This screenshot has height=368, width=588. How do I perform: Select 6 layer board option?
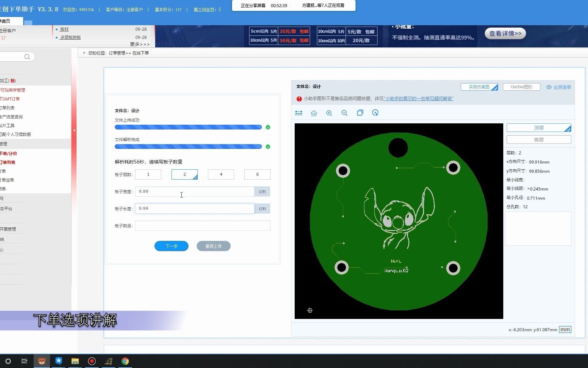257,174
